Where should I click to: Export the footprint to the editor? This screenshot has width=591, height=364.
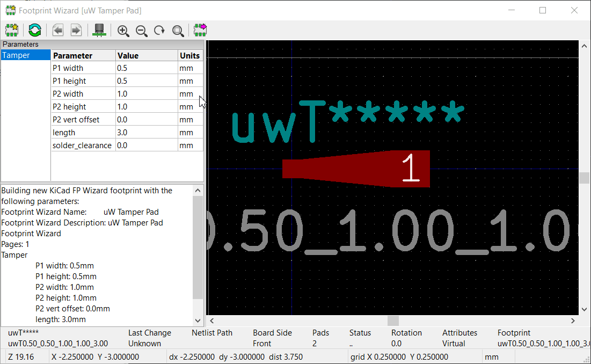pos(201,31)
